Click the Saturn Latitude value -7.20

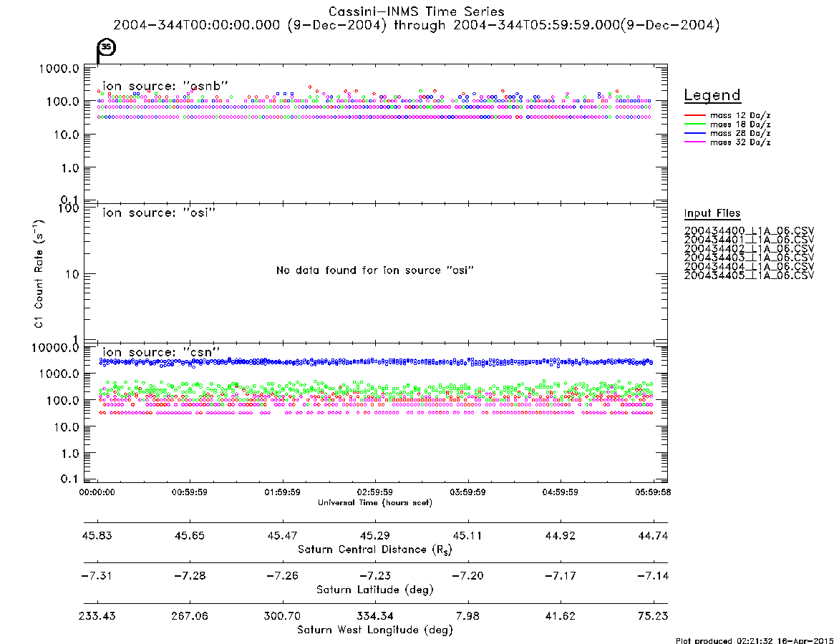[x=467, y=575]
